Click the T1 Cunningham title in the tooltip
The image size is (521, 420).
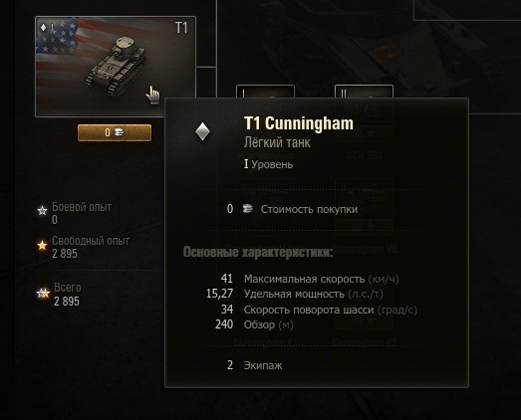coord(299,123)
